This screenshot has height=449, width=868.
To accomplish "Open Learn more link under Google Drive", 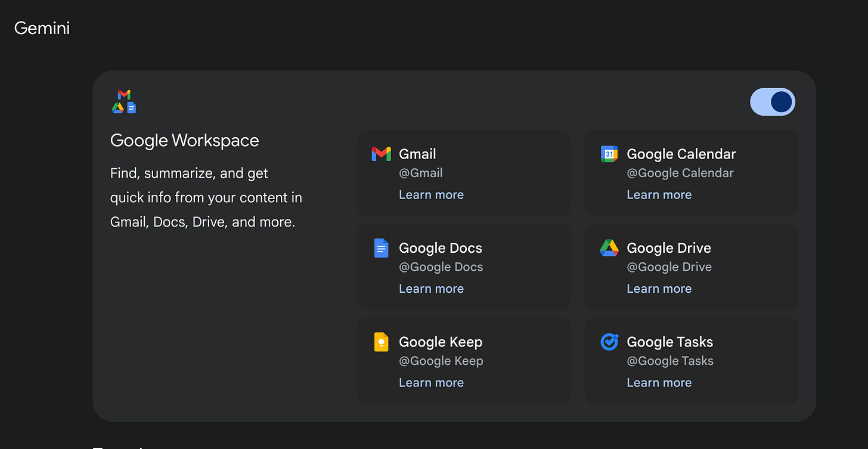I will [659, 289].
